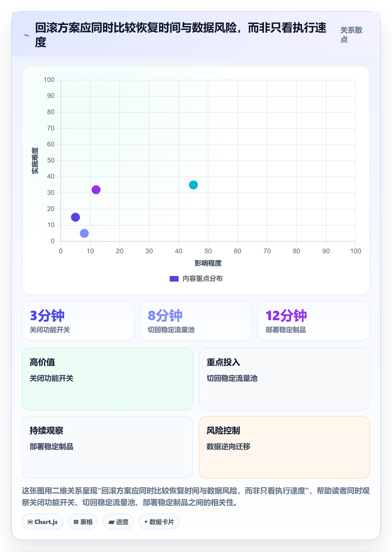The image size is (392, 552).
Task: Click the 重点投入 quadrant card
Action: click(x=284, y=379)
